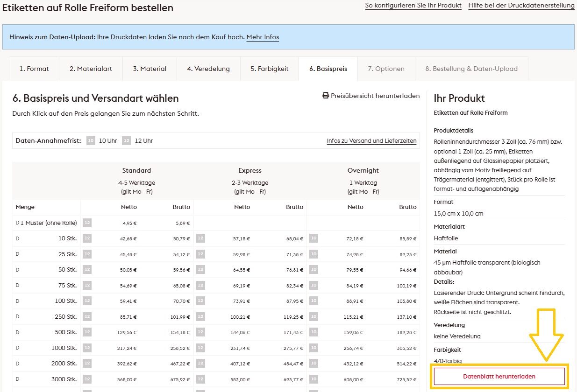Click the 6. Basispreis tab
Viewport: 577px width, 392px height.
[328, 69]
